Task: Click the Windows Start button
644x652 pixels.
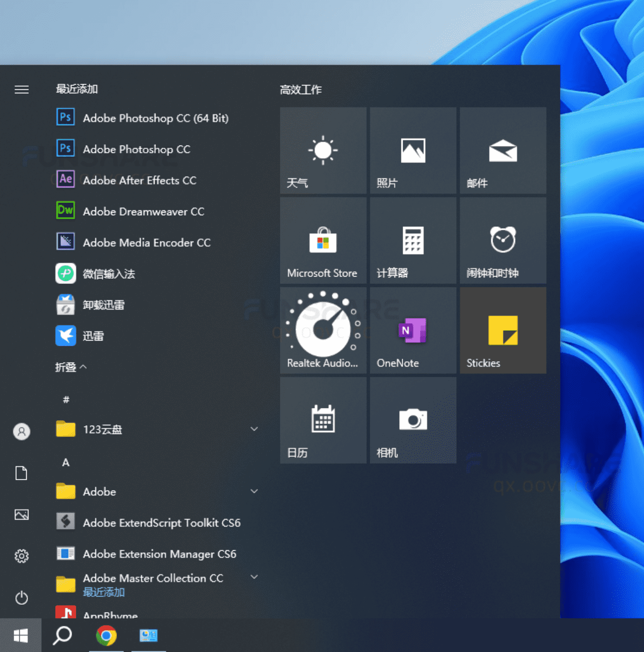Action: [x=21, y=635]
